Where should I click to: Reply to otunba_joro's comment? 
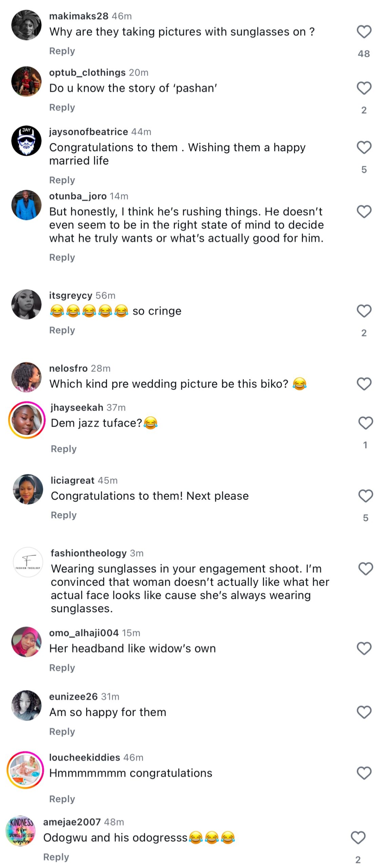point(62,257)
